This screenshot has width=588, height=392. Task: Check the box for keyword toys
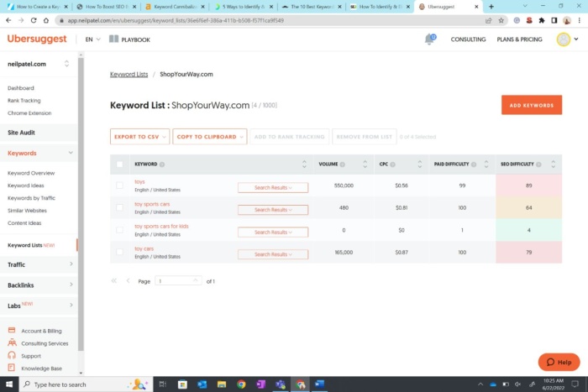[x=119, y=186]
